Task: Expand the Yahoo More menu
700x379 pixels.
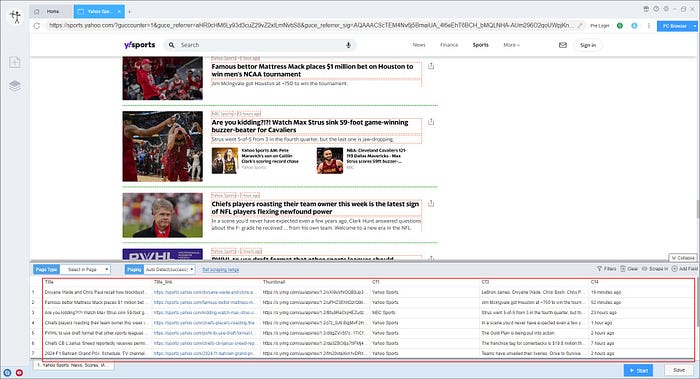Action: (x=511, y=45)
